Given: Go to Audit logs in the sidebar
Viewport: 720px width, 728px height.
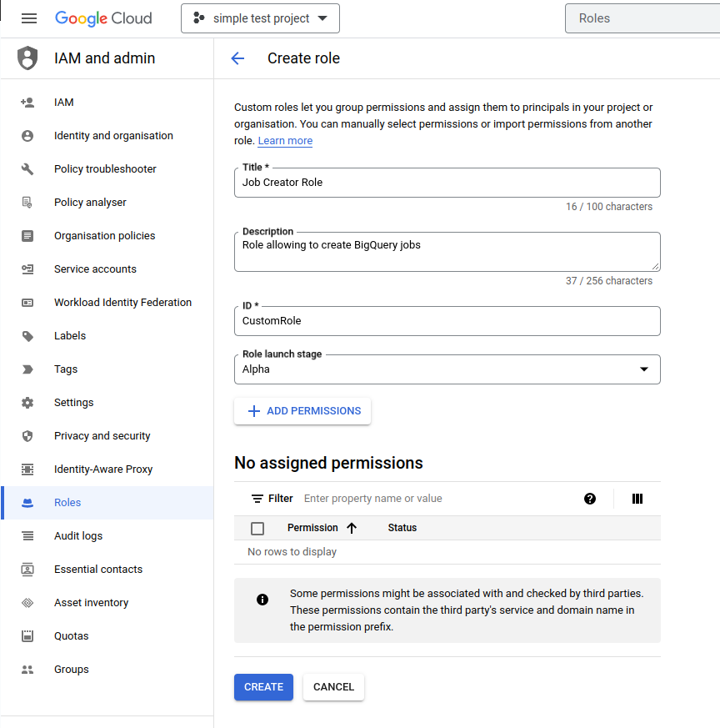Looking at the screenshot, I should [x=78, y=536].
